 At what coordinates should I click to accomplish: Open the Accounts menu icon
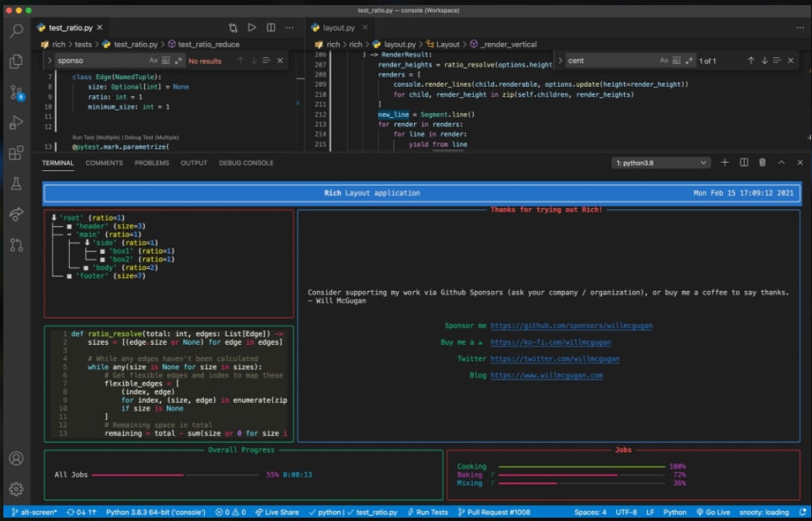click(17, 459)
